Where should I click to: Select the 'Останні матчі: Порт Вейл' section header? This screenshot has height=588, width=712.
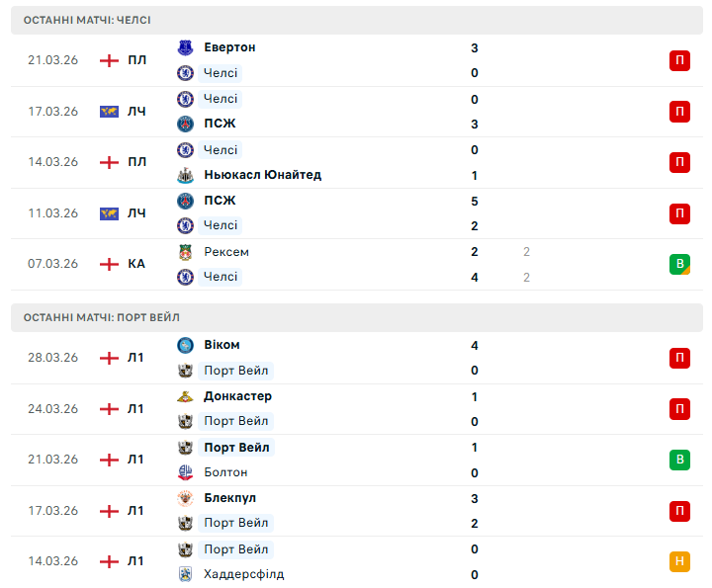102,317
